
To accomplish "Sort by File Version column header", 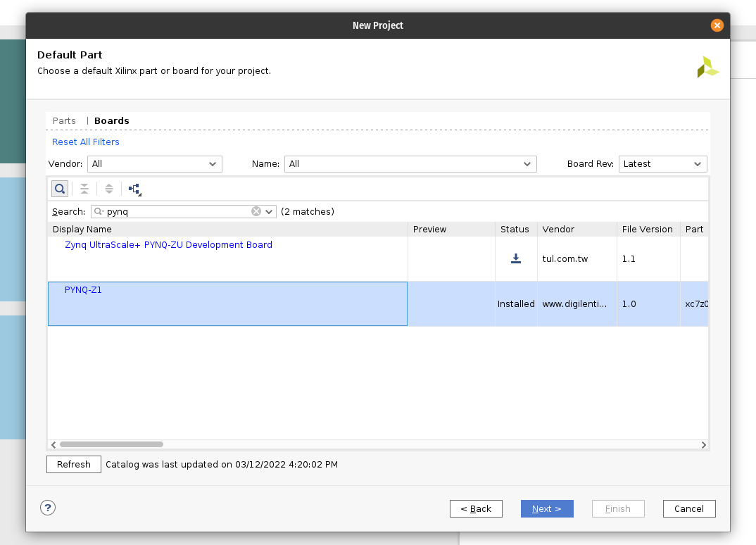I will (648, 229).
